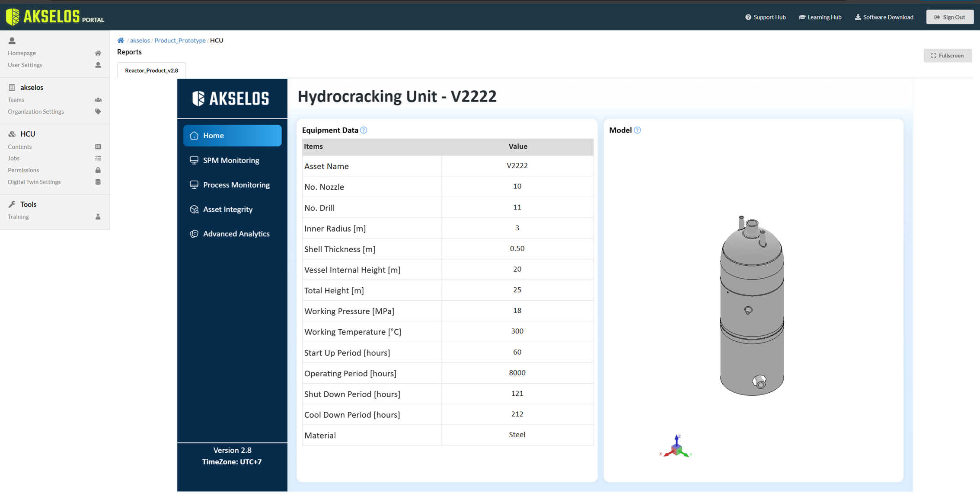
Task: Select the Reactor_Product_v2.8 tab
Action: click(151, 70)
